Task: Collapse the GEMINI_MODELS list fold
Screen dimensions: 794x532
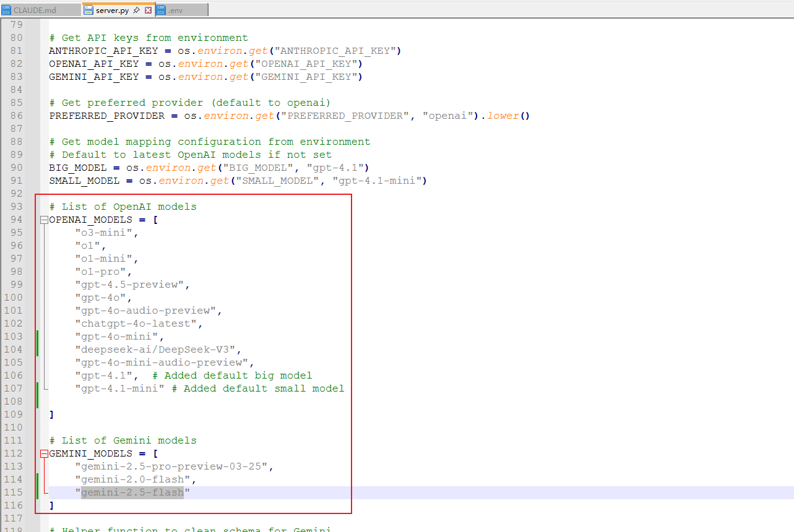Action: tap(44, 453)
